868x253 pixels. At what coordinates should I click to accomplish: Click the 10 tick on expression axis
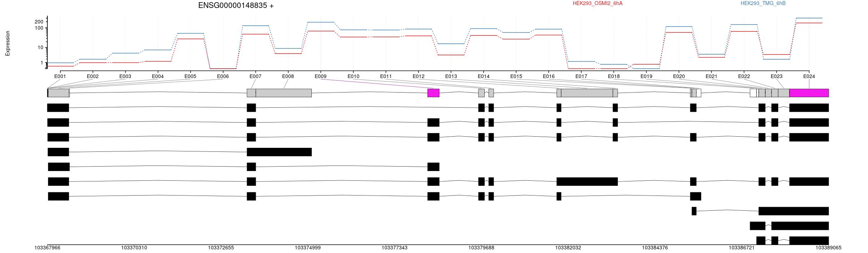tap(40, 48)
